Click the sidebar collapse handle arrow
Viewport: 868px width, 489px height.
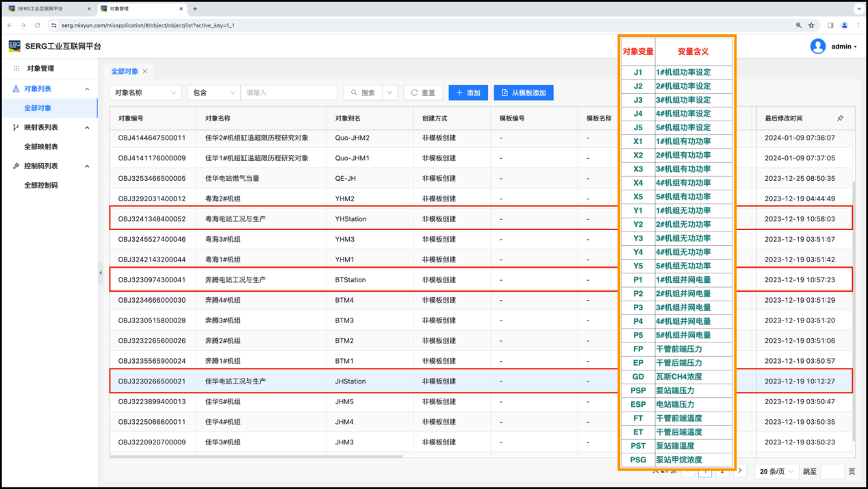(101, 273)
